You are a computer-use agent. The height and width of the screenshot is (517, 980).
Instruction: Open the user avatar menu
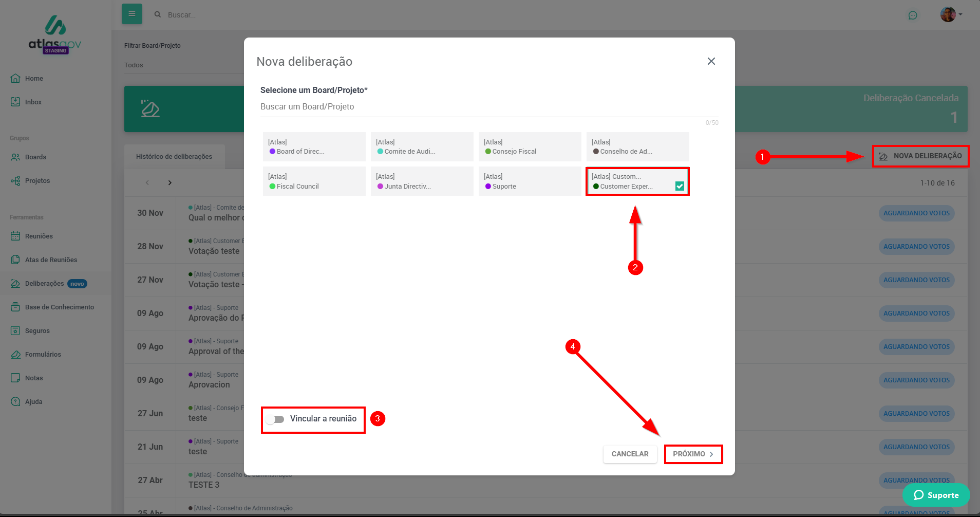pyautogui.click(x=951, y=14)
